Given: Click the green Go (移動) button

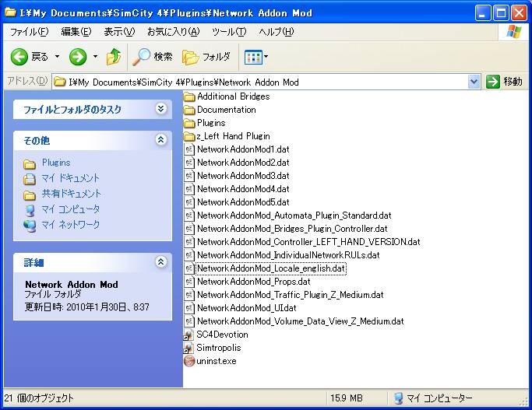Looking at the screenshot, I should pyautogui.click(x=504, y=82).
